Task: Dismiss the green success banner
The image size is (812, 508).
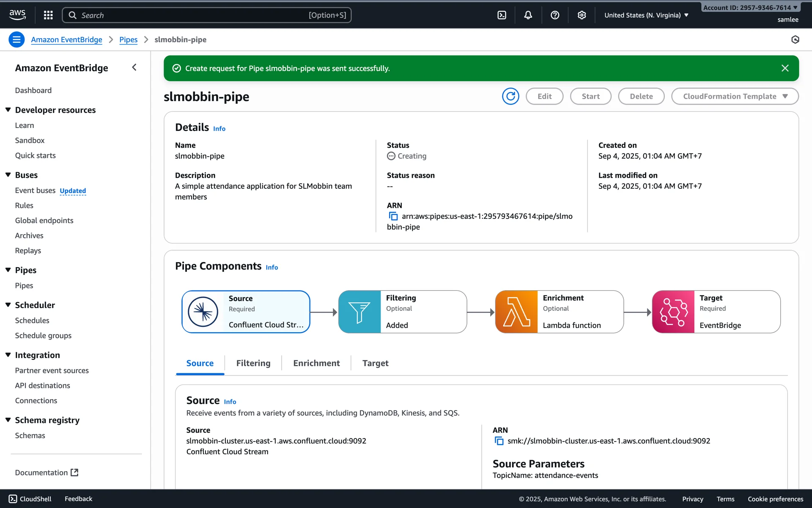Action: point(785,68)
